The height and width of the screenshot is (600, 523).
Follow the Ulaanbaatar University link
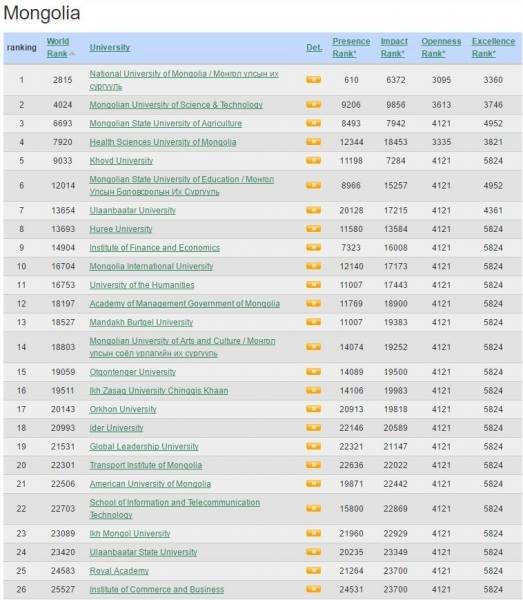(133, 210)
